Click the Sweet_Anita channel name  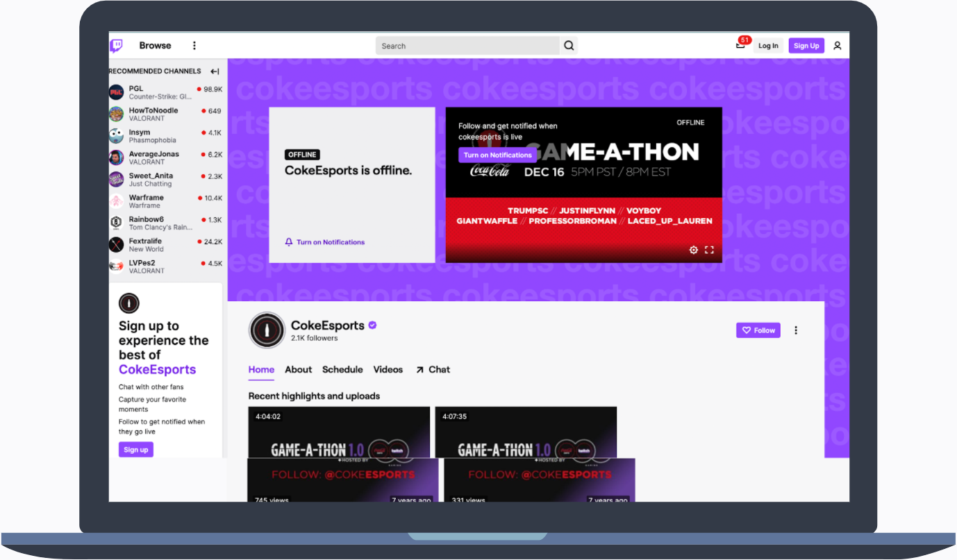151,176
